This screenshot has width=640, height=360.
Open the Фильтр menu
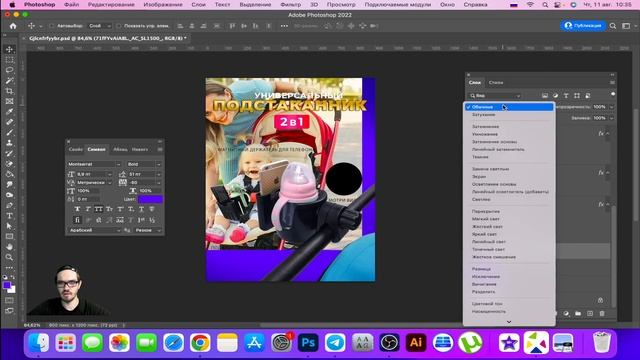291,4
